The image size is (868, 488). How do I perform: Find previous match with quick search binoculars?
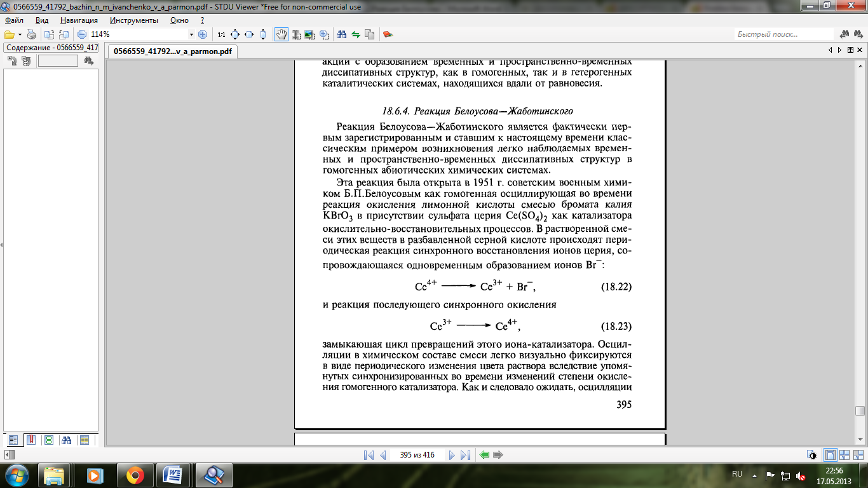click(x=844, y=34)
